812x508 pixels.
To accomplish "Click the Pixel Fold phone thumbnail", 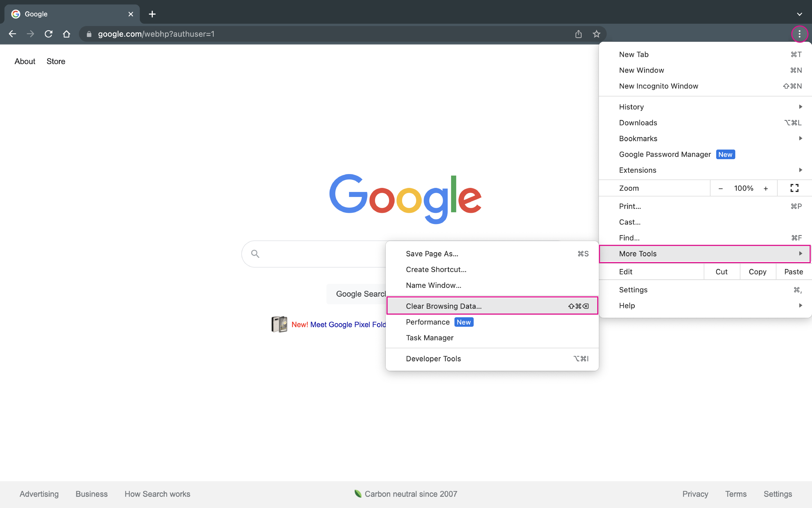I will pos(279,324).
